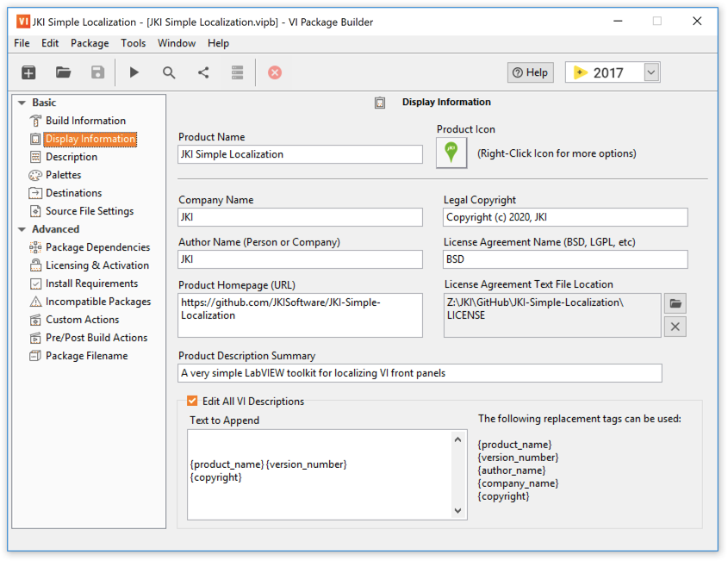Click the Product Homepage URL field

point(300,315)
